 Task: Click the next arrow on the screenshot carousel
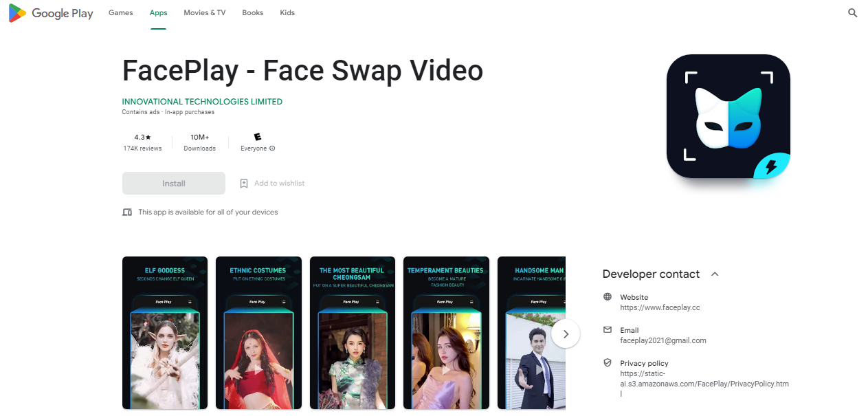pos(566,333)
